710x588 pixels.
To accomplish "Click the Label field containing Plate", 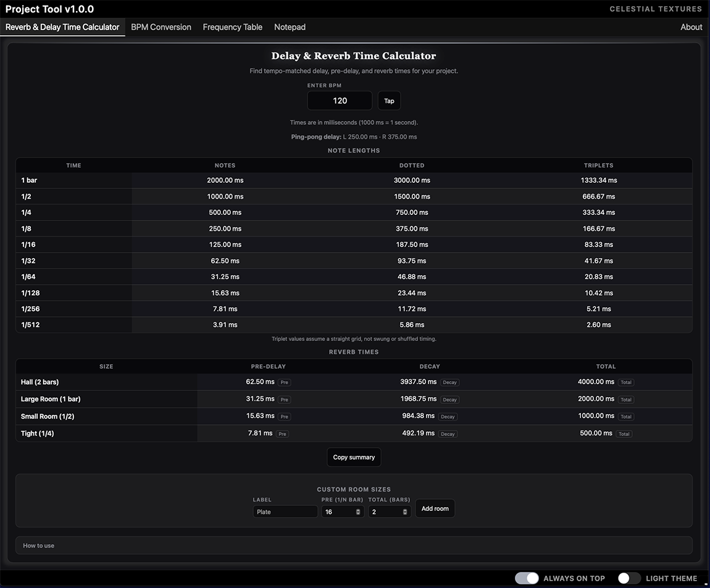I will click(x=285, y=511).
